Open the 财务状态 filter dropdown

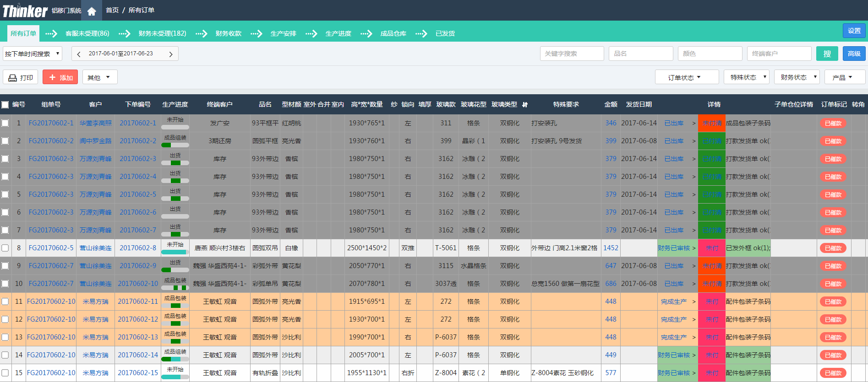pos(797,77)
